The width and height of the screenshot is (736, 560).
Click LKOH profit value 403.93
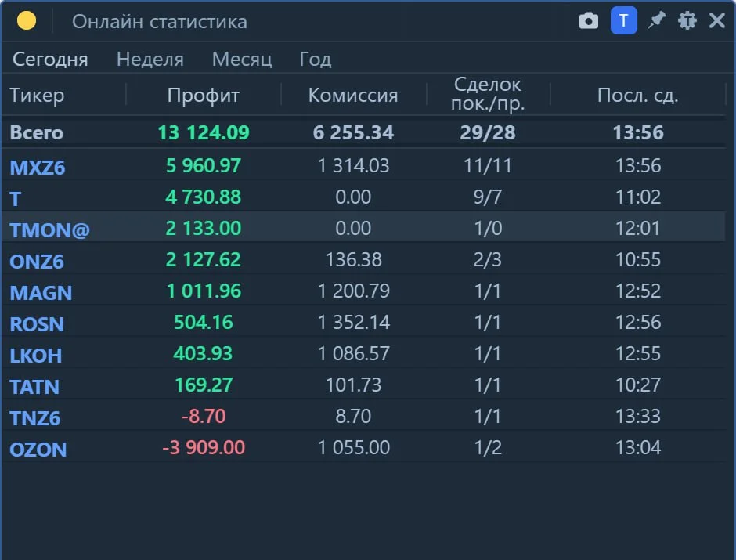click(203, 353)
